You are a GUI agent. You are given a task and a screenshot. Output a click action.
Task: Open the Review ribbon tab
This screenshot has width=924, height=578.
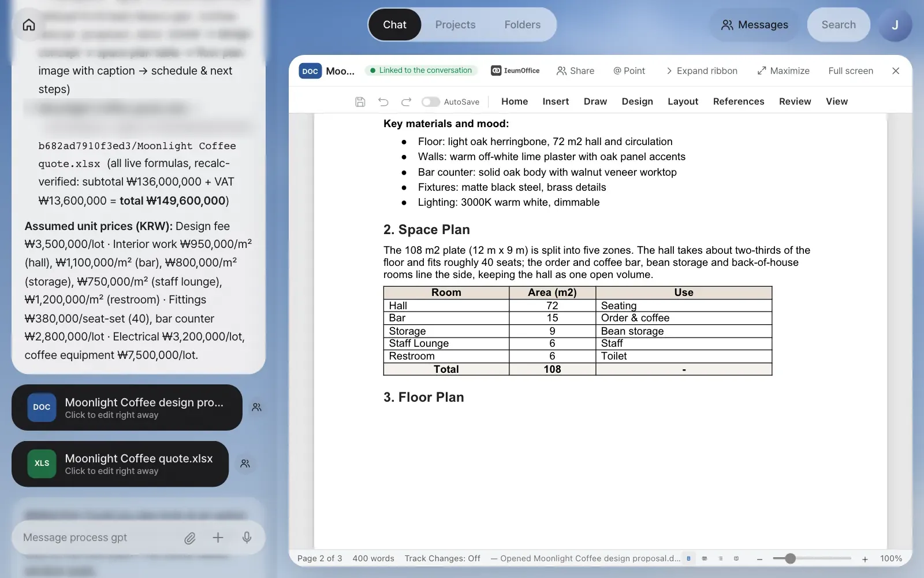point(795,101)
